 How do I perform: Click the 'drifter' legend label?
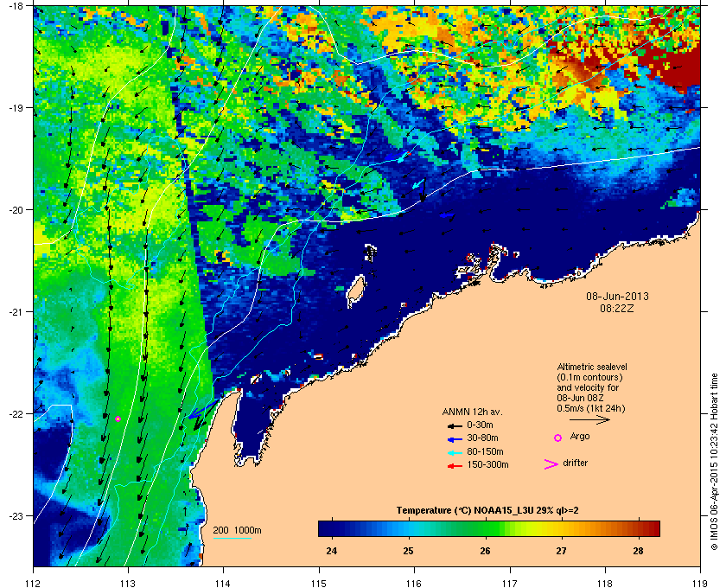click(x=575, y=463)
